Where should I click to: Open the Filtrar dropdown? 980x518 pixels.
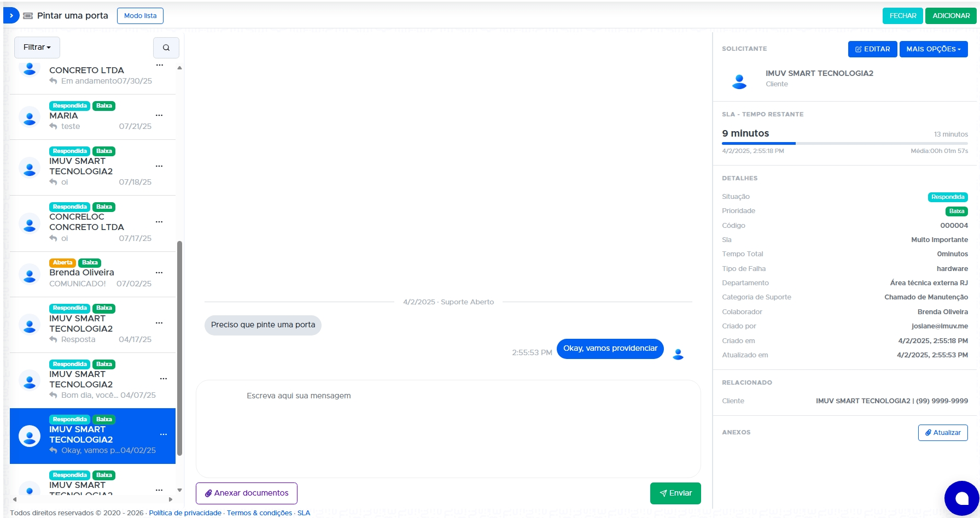click(37, 48)
